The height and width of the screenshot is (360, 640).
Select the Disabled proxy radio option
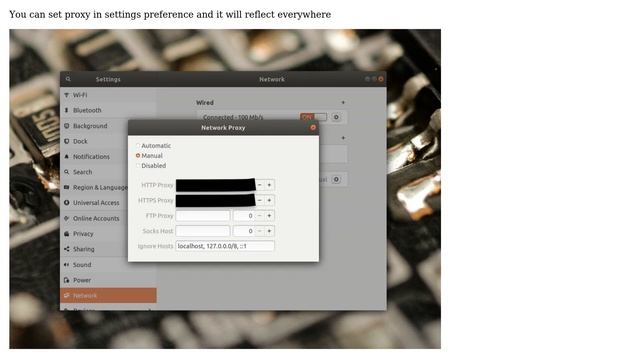tap(151, 166)
